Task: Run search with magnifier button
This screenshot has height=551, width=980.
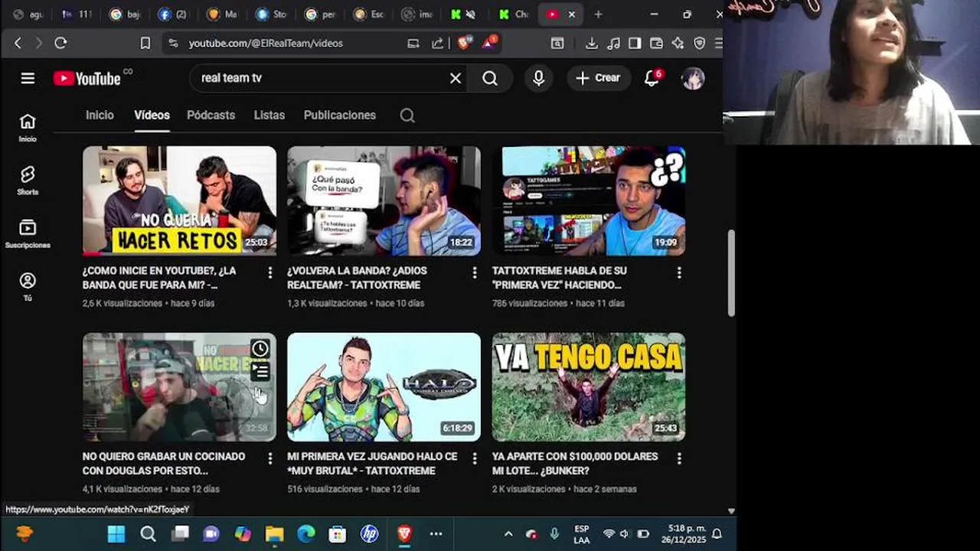Action: (490, 78)
